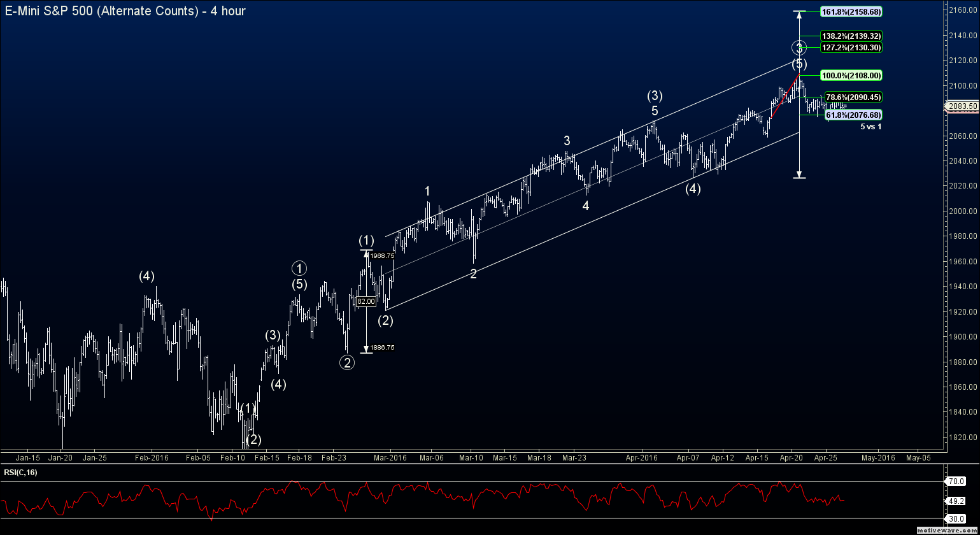
Task: Click the Jan-15 date axis label
Action: point(28,457)
